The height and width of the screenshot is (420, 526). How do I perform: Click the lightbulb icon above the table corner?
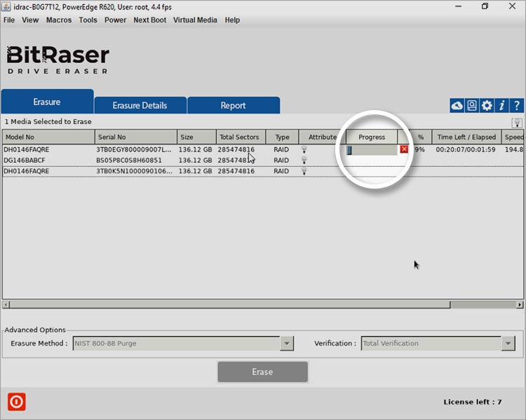[517, 123]
